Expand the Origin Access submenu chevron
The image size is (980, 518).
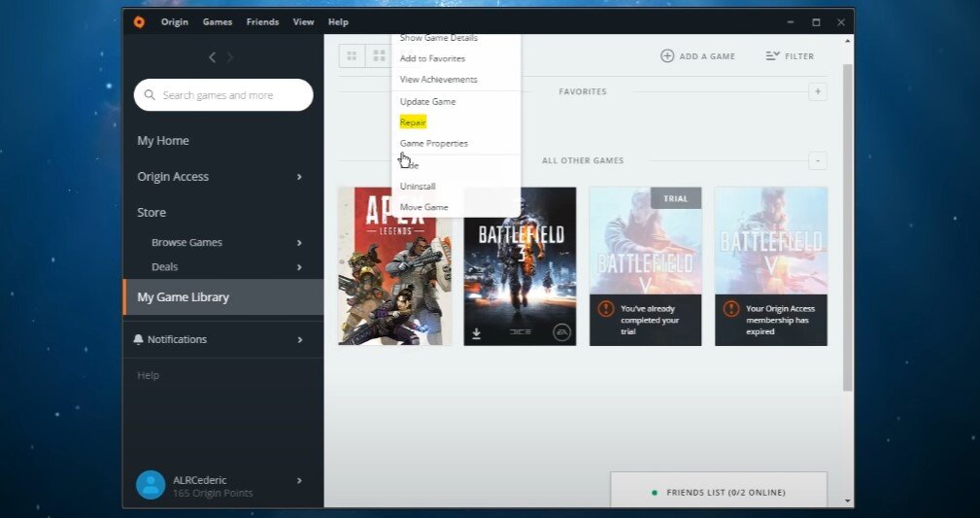click(299, 177)
